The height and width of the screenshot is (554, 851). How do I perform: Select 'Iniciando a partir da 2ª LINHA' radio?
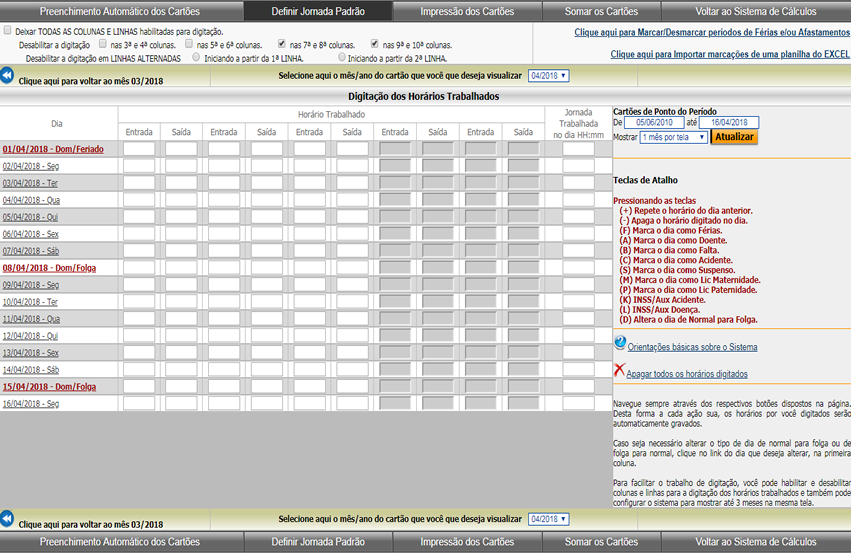pos(342,58)
